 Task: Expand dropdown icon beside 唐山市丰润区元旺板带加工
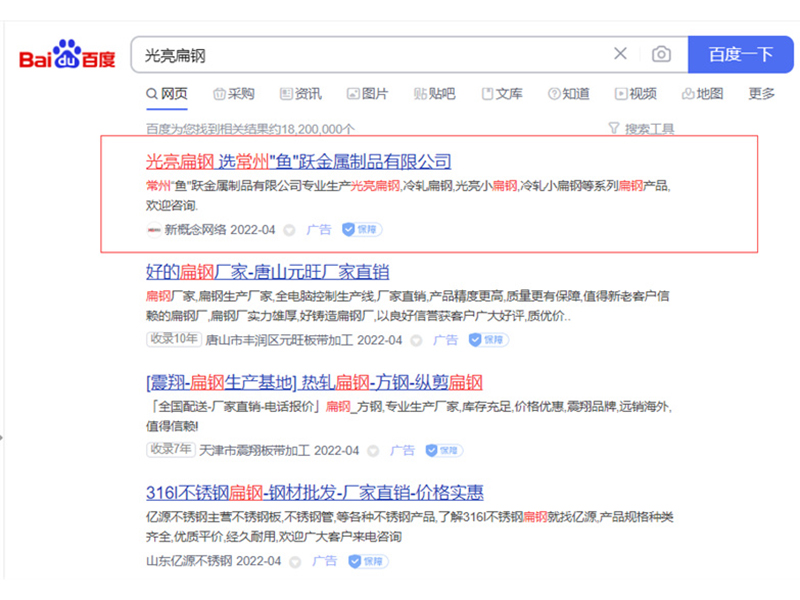416,341
